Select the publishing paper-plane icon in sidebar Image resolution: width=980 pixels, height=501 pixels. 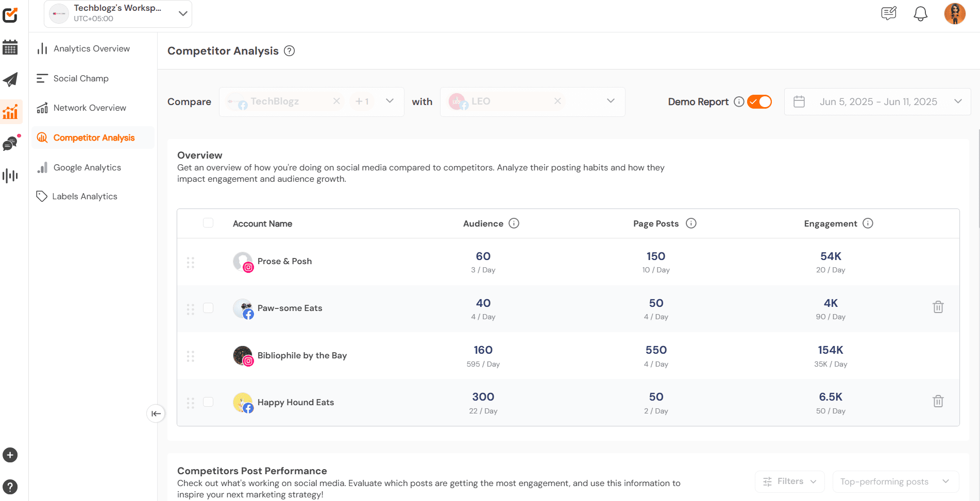[x=10, y=79]
